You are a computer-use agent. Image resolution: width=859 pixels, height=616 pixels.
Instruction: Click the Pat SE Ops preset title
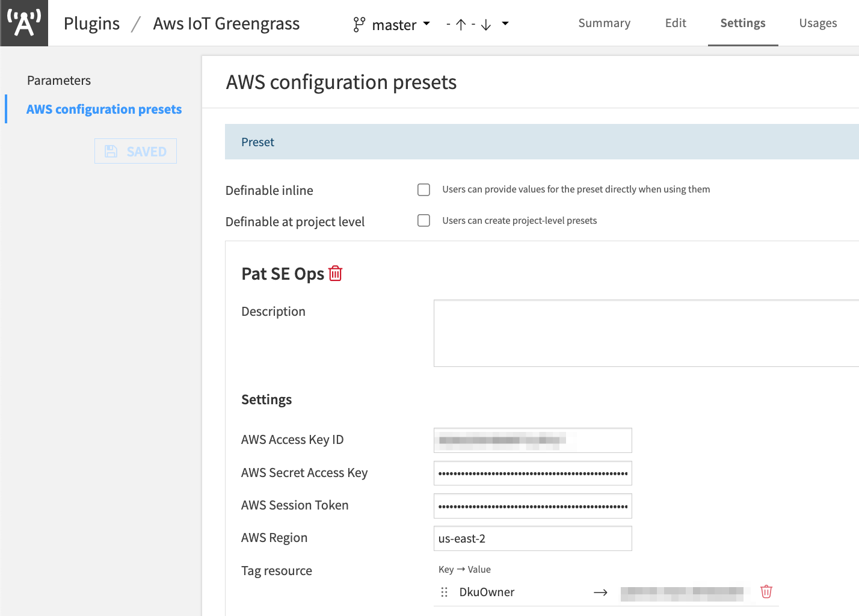[283, 274]
